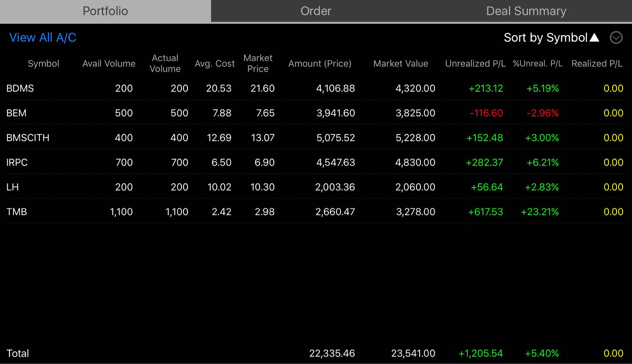Click the Symbol column header
Screen dimensions: 632x364
click(x=43, y=64)
